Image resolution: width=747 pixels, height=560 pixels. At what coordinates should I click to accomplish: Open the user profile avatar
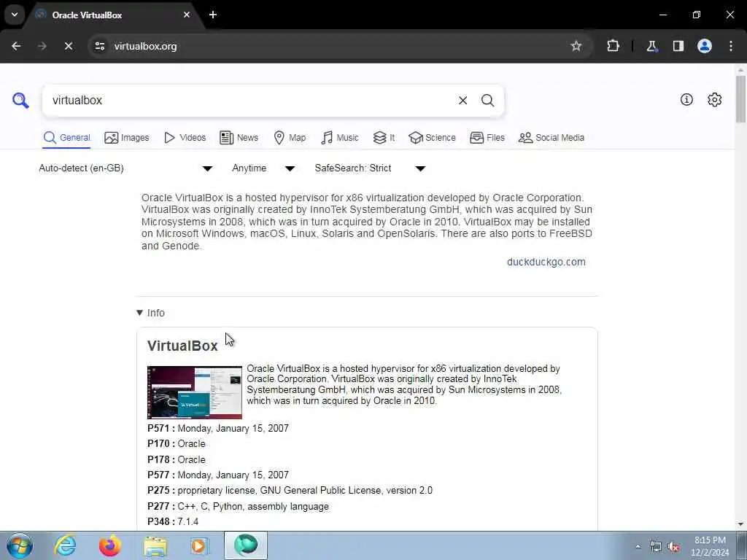tap(705, 46)
